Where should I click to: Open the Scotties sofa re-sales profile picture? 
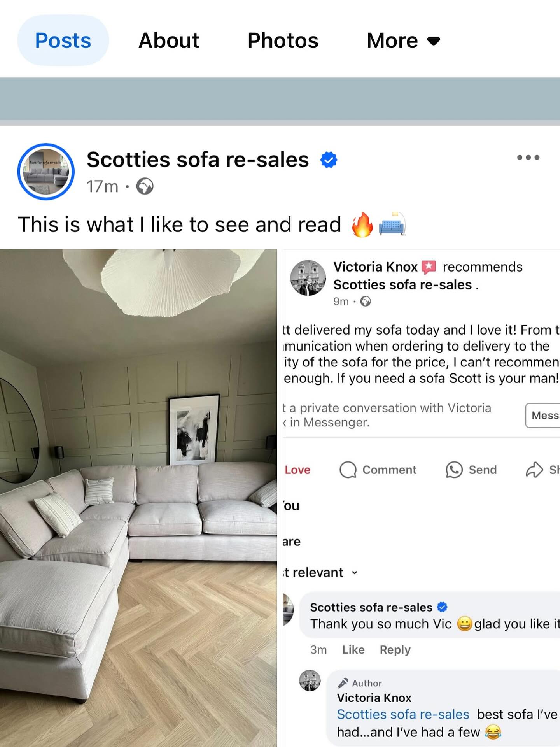pos(46,172)
